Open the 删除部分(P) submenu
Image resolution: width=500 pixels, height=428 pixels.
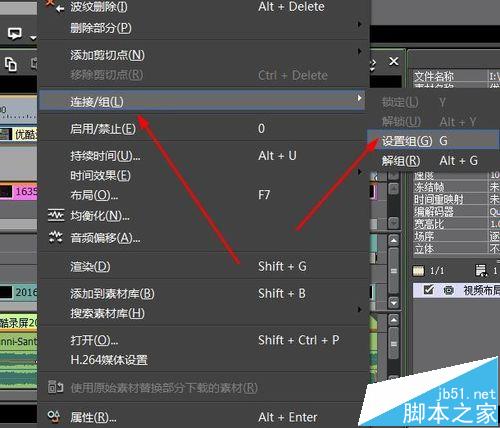tap(203, 28)
